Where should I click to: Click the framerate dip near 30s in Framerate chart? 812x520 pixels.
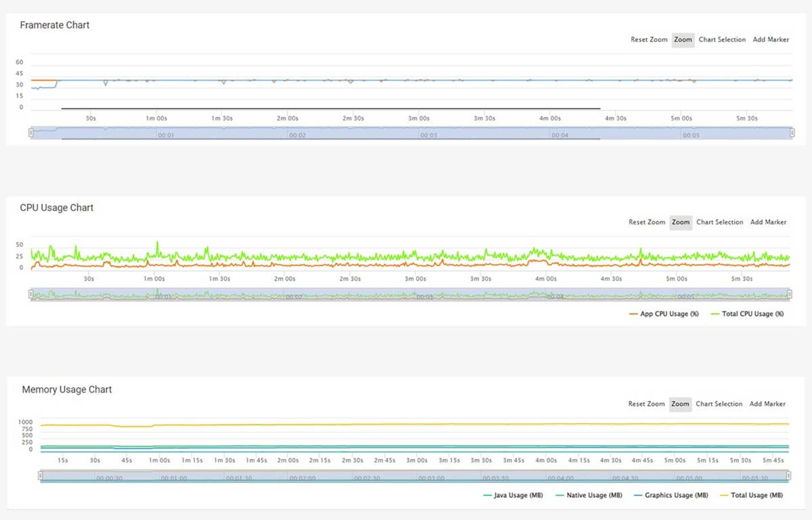pyautogui.click(x=105, y=83)
